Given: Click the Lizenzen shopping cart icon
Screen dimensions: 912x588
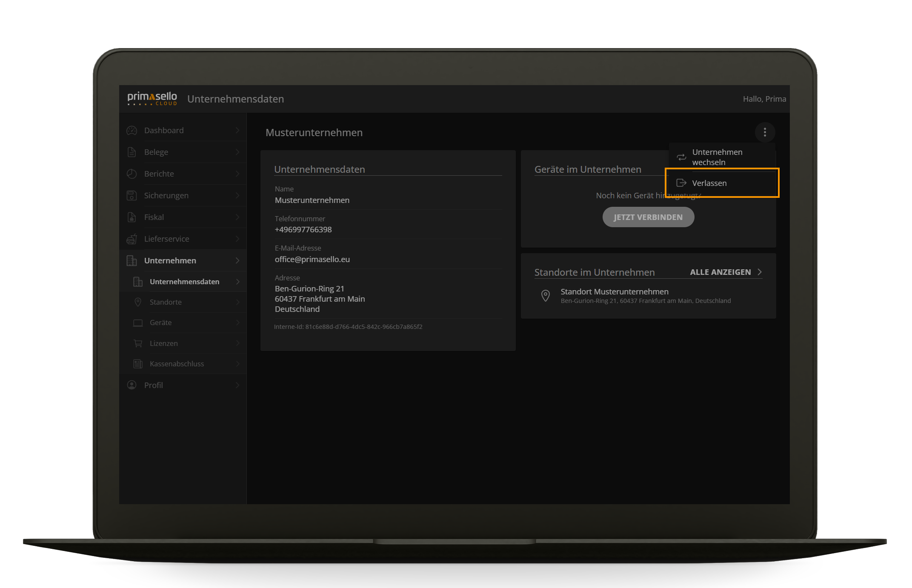Looking at the screenshot, I should tap(137, 343).
